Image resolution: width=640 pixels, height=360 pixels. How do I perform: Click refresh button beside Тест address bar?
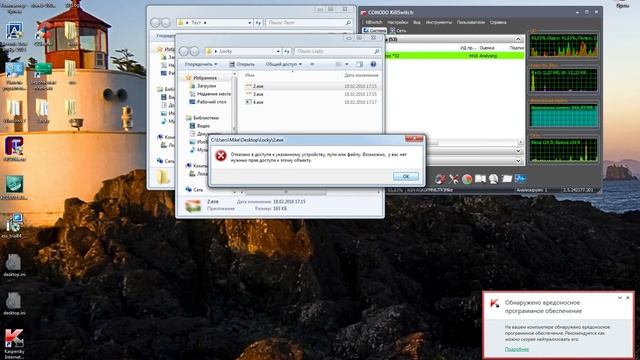258,22
